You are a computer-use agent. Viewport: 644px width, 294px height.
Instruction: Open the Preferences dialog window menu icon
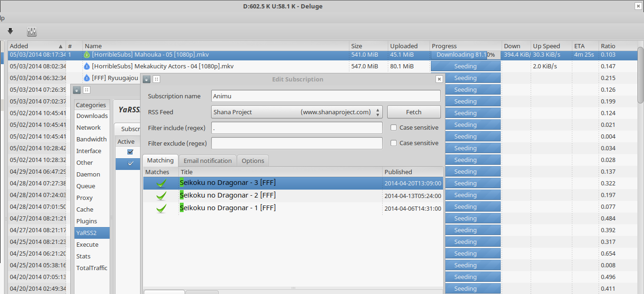(77, 90)
